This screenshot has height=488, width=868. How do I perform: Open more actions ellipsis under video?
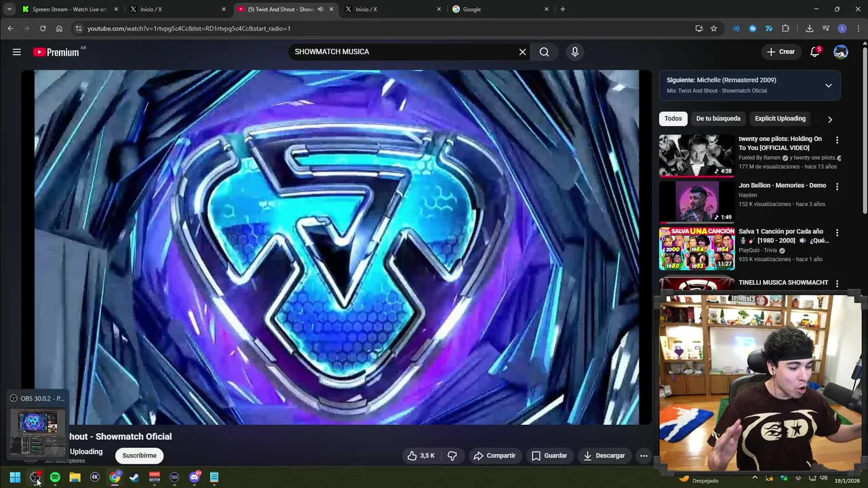coord(644,455)
